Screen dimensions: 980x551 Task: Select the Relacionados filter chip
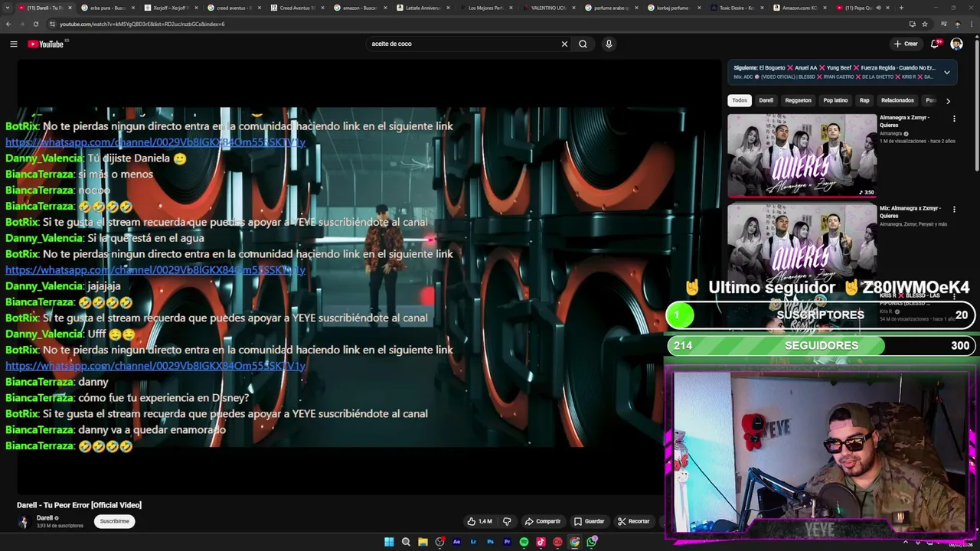tap(897, 100)
